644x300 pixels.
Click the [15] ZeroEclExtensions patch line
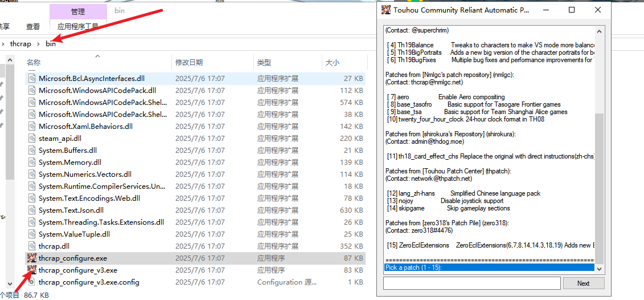point(490,245)
